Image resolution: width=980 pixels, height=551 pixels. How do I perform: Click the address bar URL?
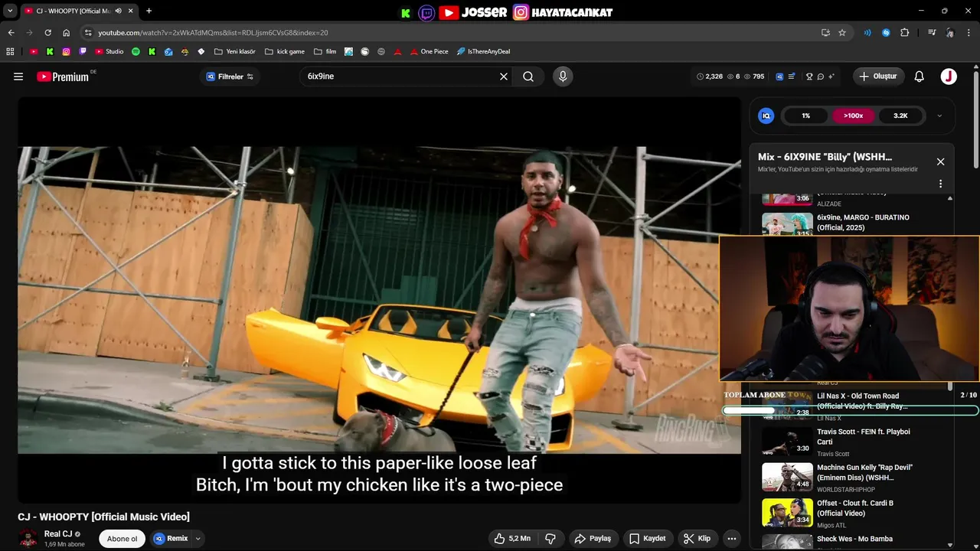213,33
